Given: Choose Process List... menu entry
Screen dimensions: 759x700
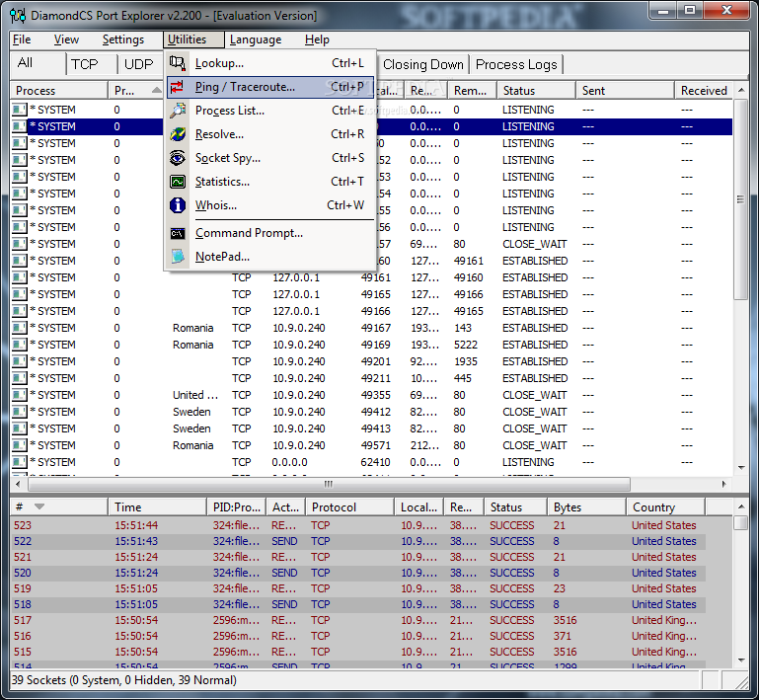Looking at the screenshot, I should 270,111.
